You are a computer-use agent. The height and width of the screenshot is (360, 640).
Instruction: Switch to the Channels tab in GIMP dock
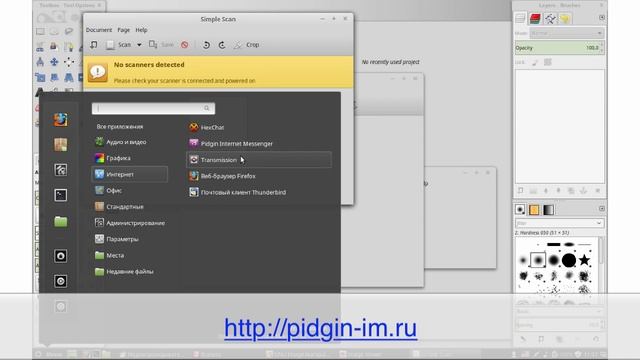click(535, 18)
